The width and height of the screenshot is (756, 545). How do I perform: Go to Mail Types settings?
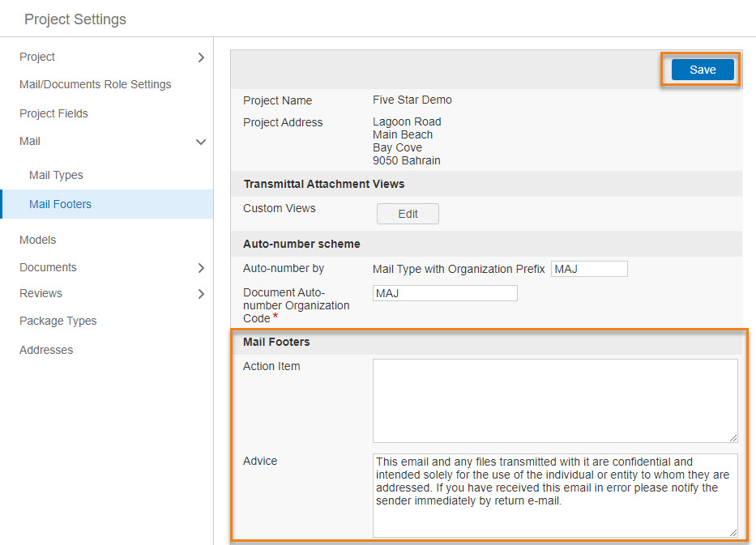click(56, 175)
